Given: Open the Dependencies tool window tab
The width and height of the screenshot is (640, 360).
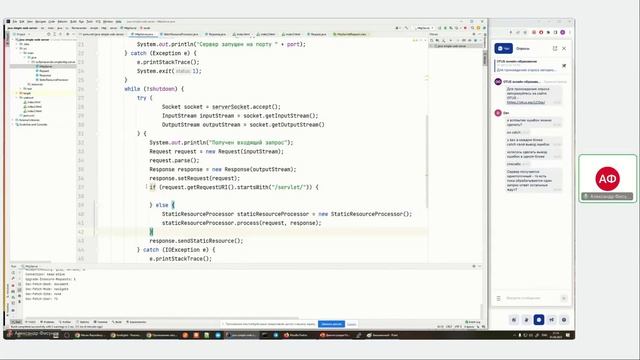Looking at the screenshot, I should coord(136,322).
